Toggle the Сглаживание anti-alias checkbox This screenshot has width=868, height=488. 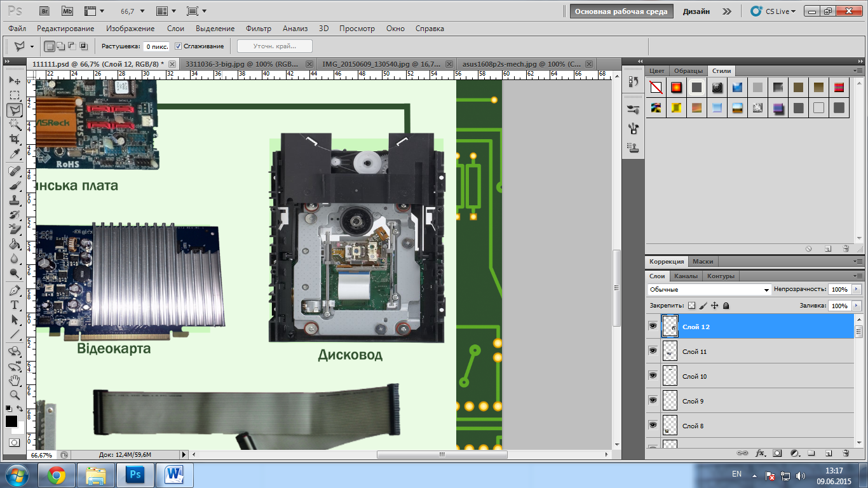click(x=179, y=46)
